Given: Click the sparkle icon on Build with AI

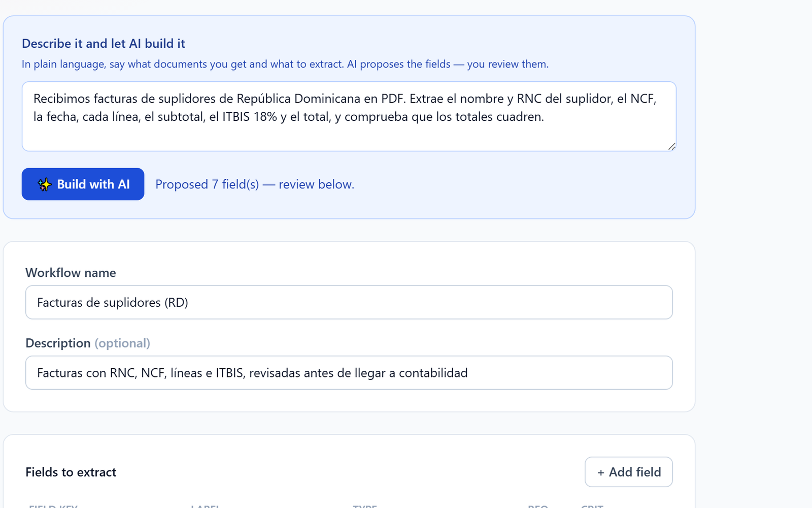Looking at the screenshot, I should point(45,184).
